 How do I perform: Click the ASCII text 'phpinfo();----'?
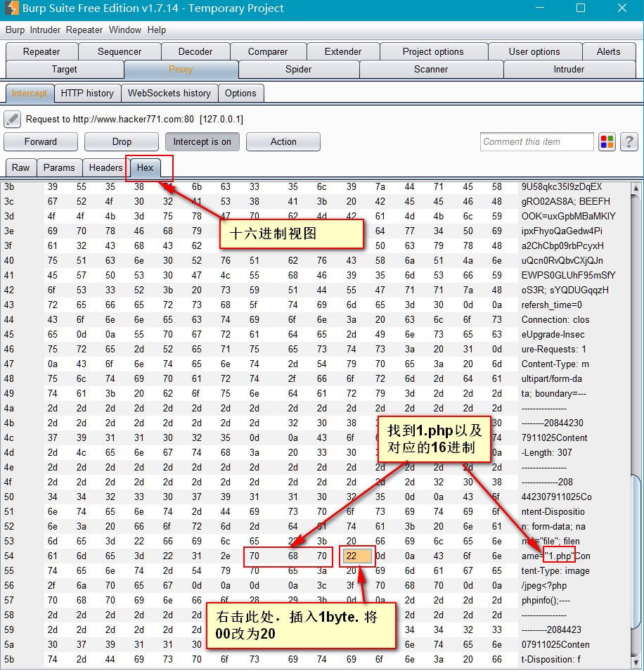pyautogui.click(x=546, y=601)
